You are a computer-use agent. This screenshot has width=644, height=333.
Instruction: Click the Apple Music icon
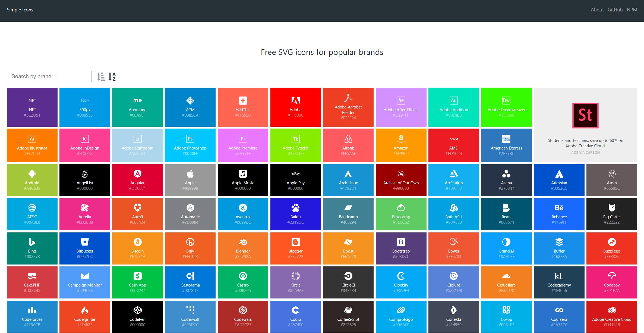[x=243, y=174]
